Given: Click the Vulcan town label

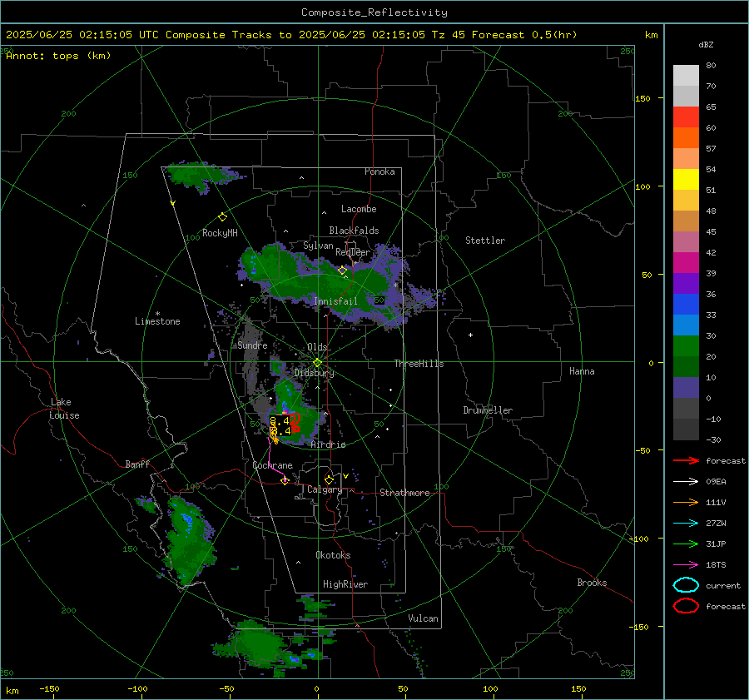Looking at the screenshot, I should pos(423,618).
